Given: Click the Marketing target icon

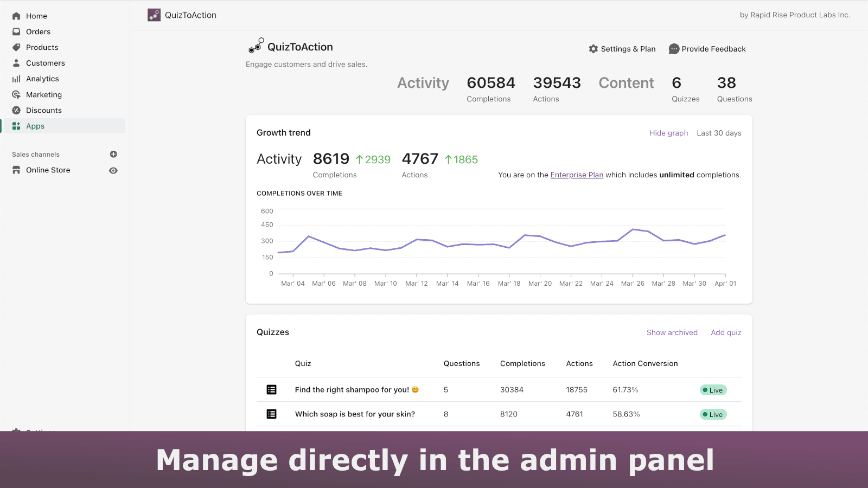Looking at the screenshot, I should pos(16,95).
